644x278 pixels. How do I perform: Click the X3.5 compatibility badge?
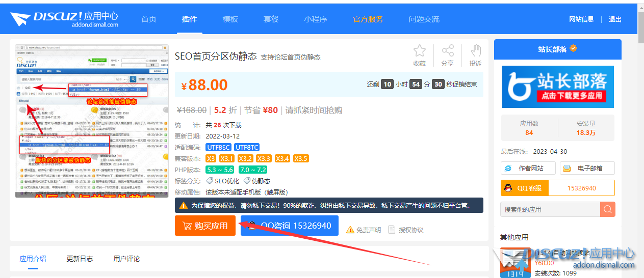301,158
